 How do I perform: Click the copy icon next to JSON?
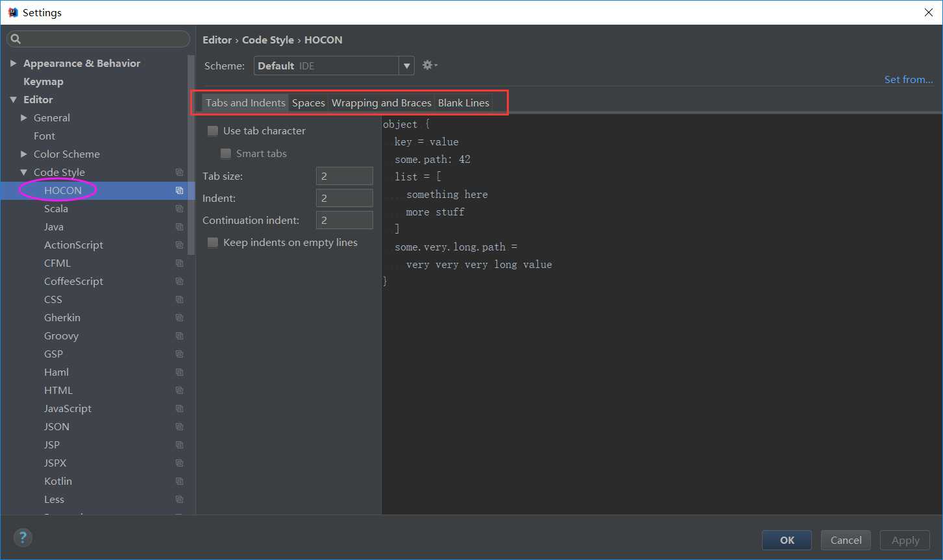click(180, 426)
